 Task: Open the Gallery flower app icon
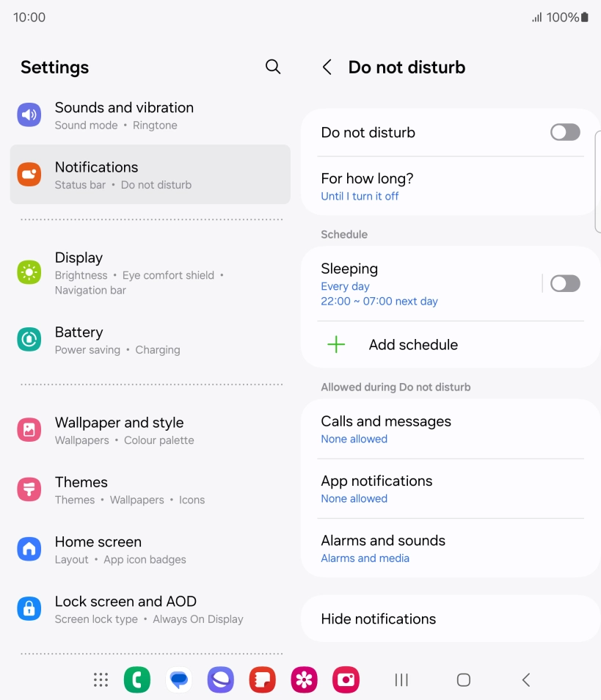click(304, 679)
